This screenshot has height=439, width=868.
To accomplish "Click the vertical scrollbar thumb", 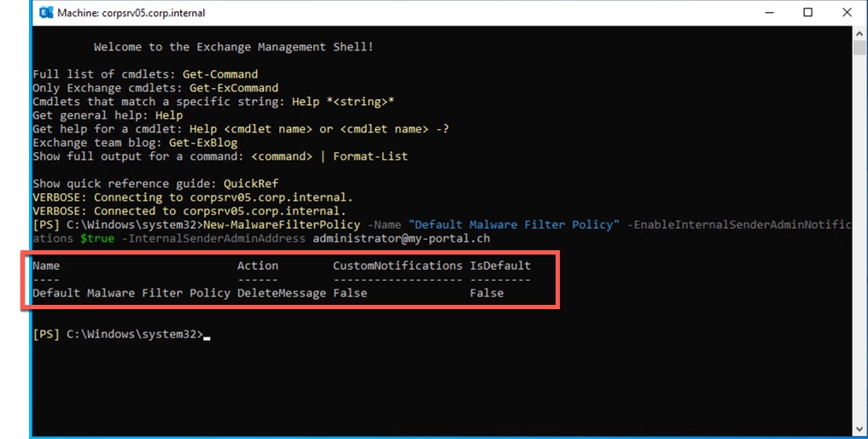I will [x=859, y=48].
